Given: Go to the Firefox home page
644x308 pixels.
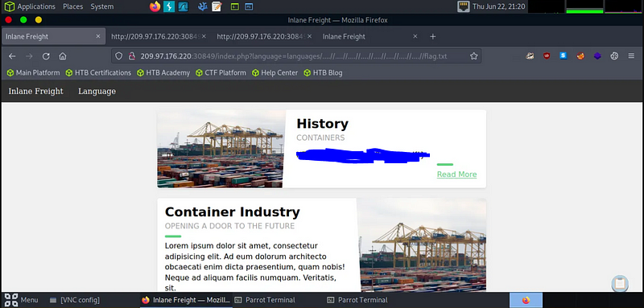Looking at the screenshot, I should click(x=63, y=56).
